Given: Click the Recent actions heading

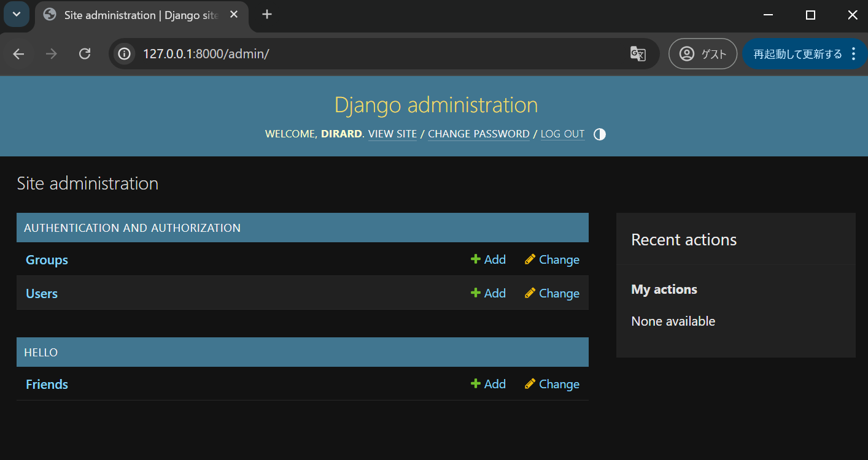Looking at the screenshot, I should 684,240.
